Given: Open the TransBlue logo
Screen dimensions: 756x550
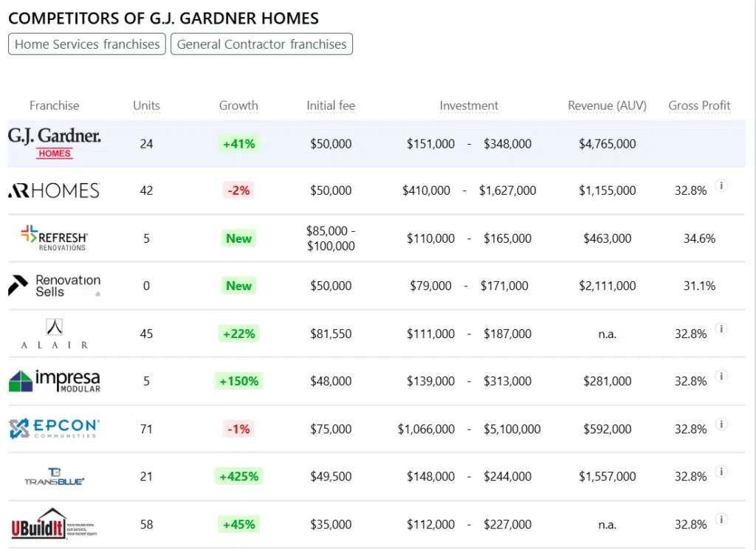Looking at the screenshot, I should click(54, 476).
